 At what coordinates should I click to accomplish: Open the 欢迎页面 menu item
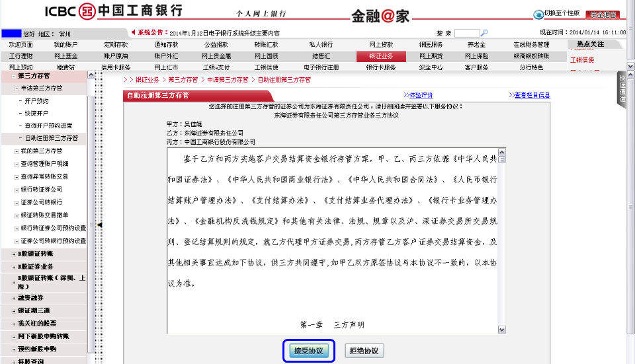(21, 44)
